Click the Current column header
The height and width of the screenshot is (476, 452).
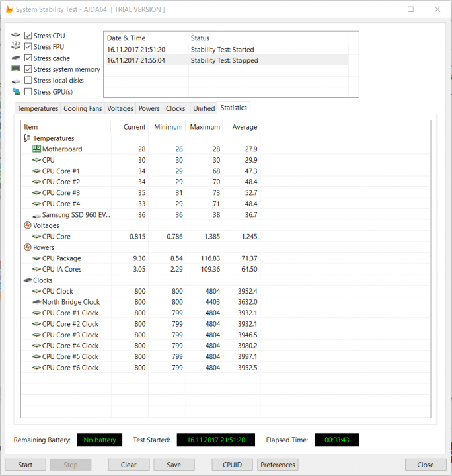130,127
